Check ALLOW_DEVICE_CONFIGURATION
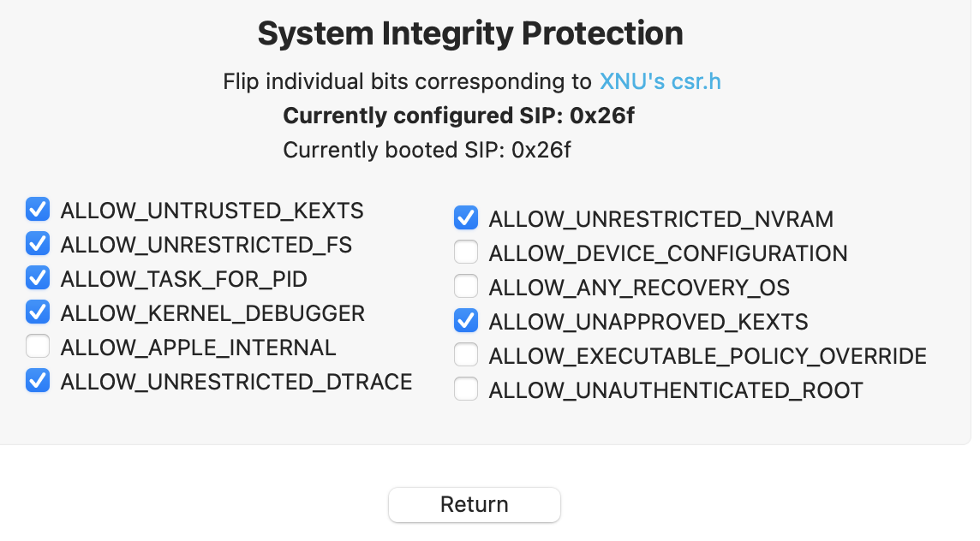The image size is (980, 541). [465, 253]
